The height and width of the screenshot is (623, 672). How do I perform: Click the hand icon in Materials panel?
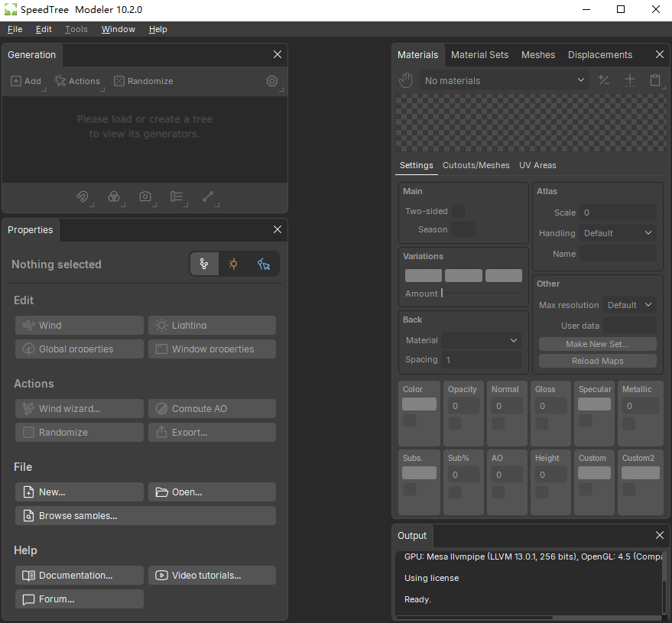tap(405, 80)
